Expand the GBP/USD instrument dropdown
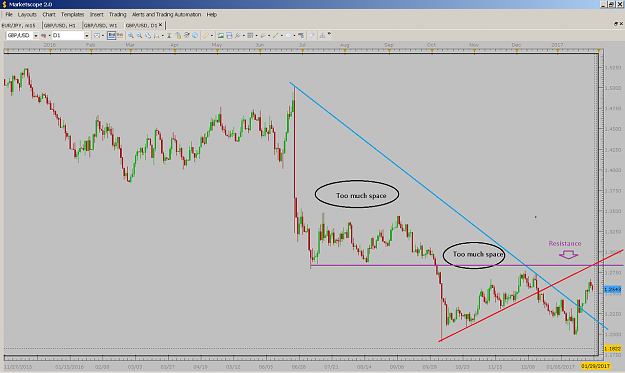Image resolution: width=625 pixels, height=373 pixels. [x=35, y=35]
